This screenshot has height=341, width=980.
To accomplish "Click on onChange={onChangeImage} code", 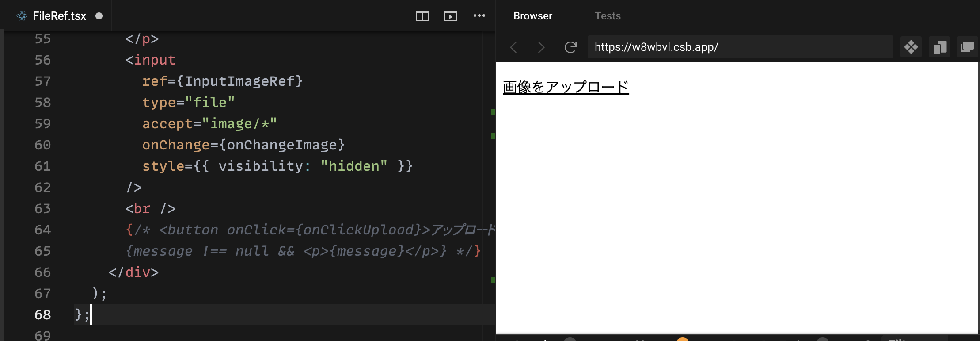I will click(x=243, y=145).
